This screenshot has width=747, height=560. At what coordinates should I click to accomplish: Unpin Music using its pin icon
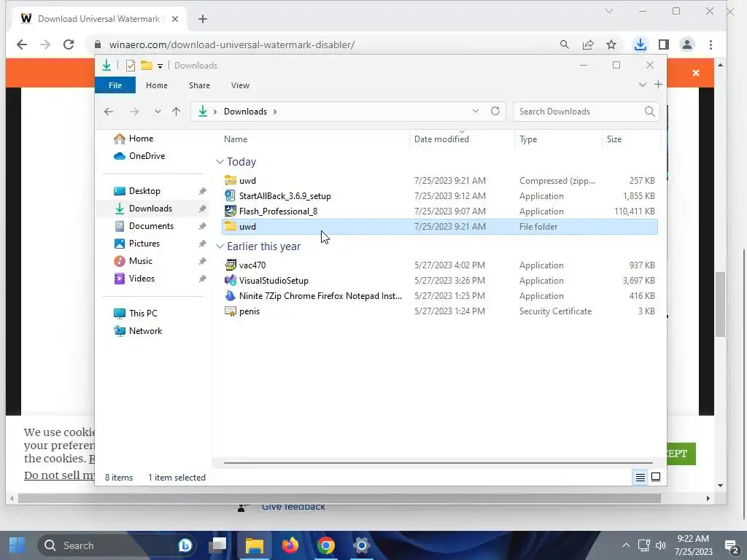203,261
